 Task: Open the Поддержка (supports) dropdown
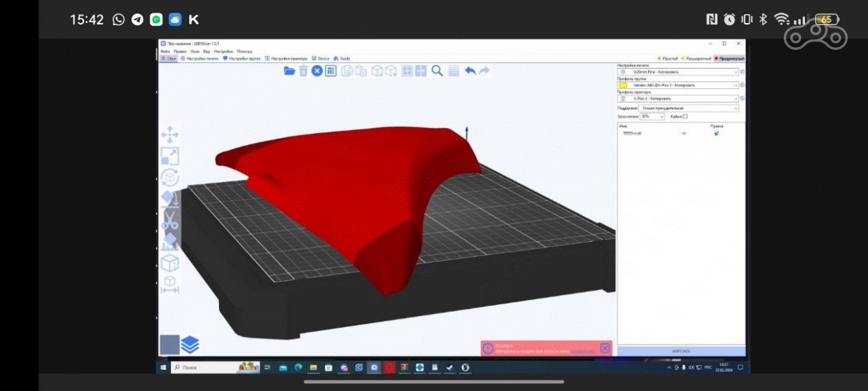(x=689, y=109)
